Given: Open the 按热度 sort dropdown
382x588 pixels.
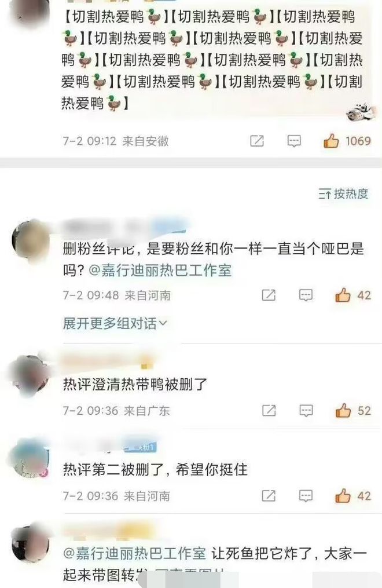Looking at the screenshot, I should point(343,194).
